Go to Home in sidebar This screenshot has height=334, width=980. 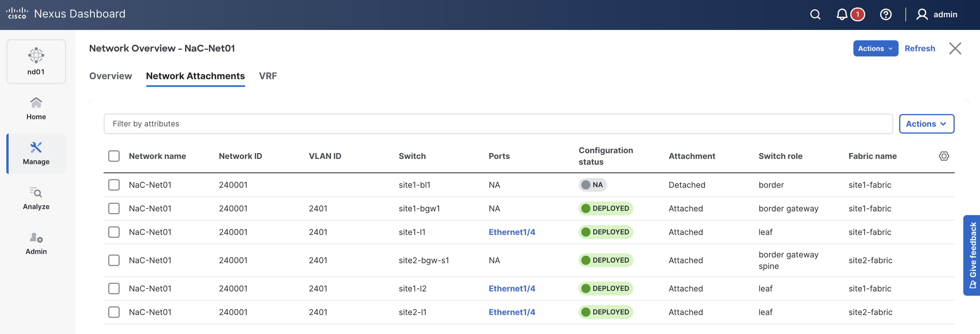(x=36, y=109)
